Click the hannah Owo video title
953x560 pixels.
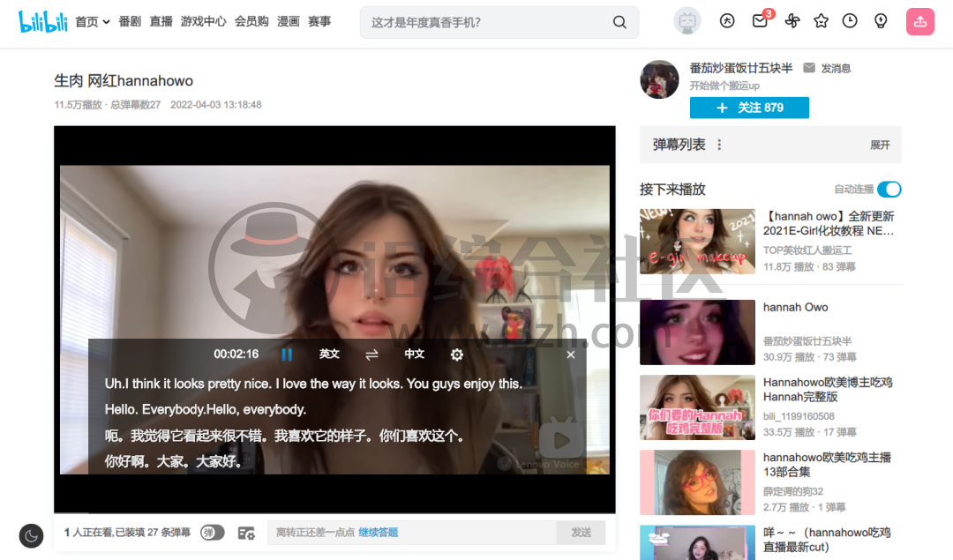coord(796,307)
